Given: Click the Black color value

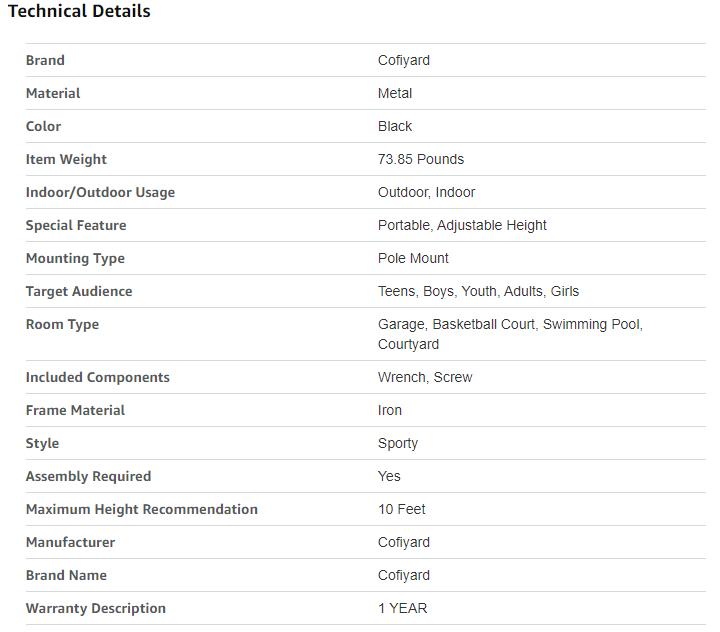Looking at the screenshot, I should pyautogui.click(x=395, y=126).
